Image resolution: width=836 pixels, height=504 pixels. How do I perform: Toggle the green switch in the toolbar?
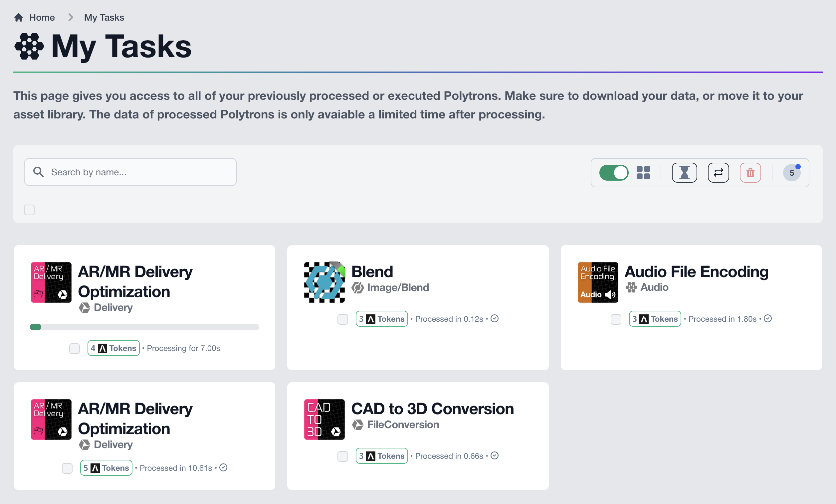pyautogui.click(x=613, y=172)
